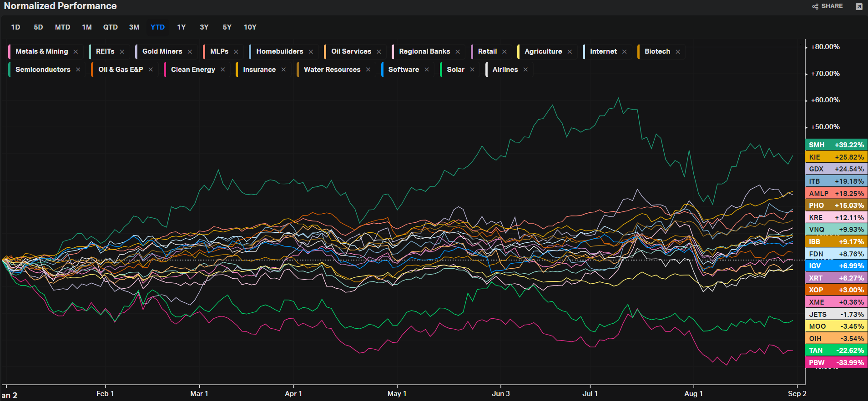Select the YTD timeframe
The height and width of the screenshot is (401, 868).
(x=157, y=27)
